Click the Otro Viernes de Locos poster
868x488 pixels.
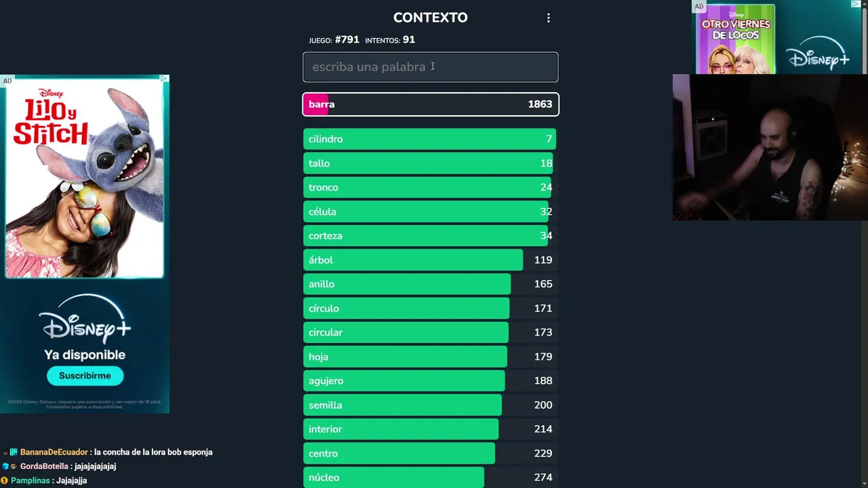tap(736, 39)
